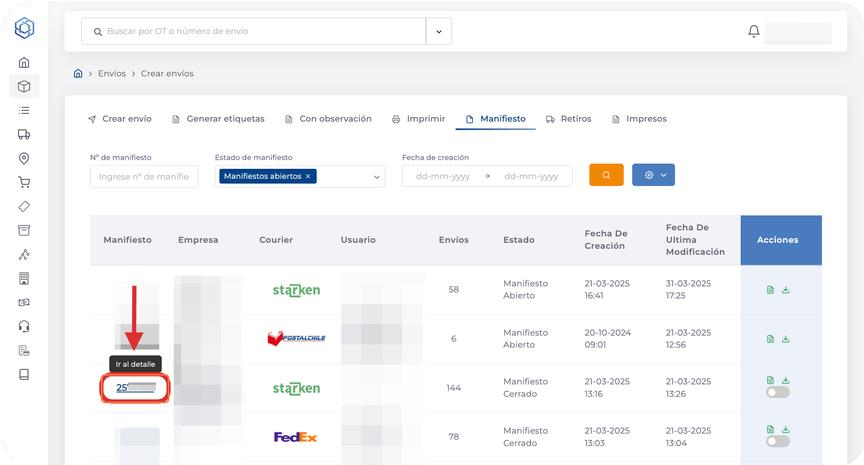
Task: Toggle the switch for the FedEx manifest
Action: (x=778, y=441)
